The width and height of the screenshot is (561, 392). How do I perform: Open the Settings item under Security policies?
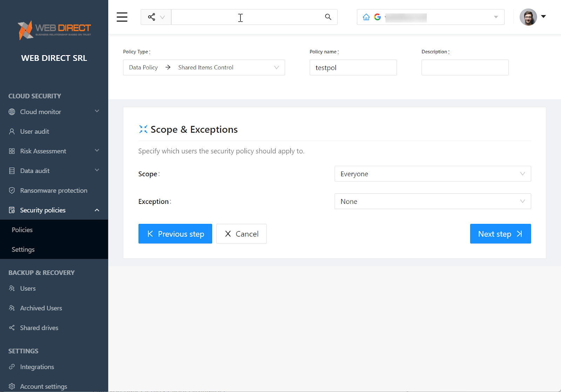coord(23,249)
